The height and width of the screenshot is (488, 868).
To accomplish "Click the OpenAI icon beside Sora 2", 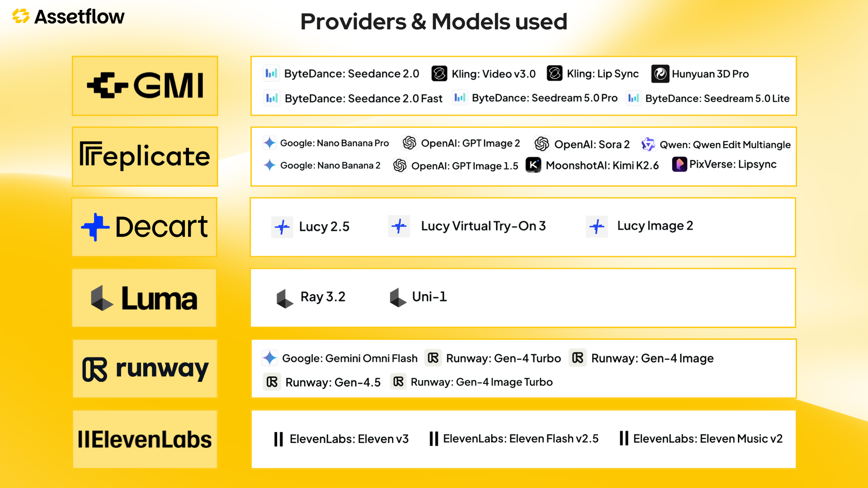I will coord(542,144).
